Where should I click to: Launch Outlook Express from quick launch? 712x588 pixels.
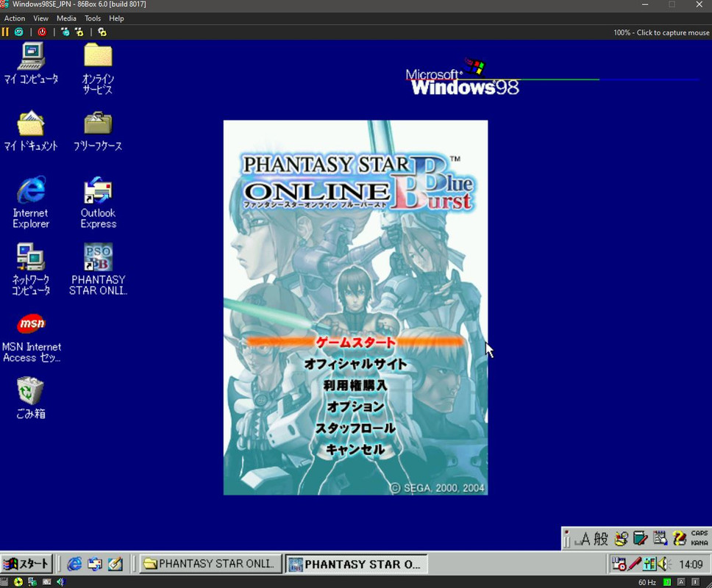pyautogui.click(x=95, y=564)
